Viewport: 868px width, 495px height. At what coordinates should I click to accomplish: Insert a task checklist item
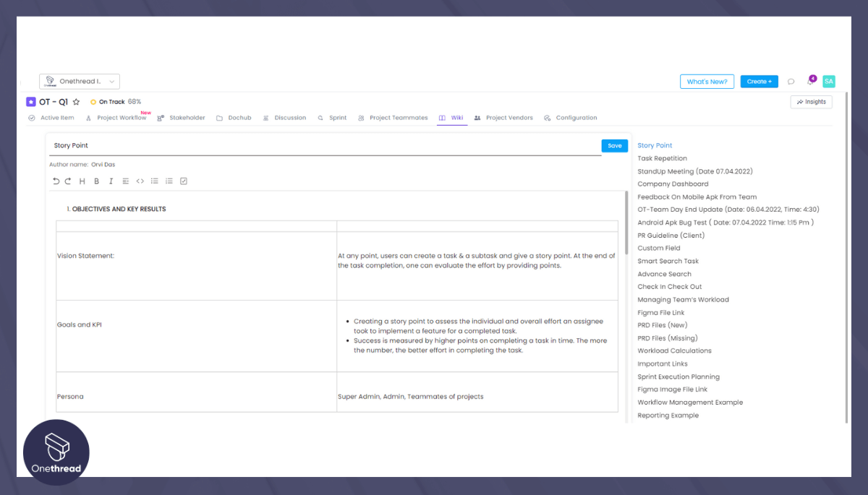point(184,181)
